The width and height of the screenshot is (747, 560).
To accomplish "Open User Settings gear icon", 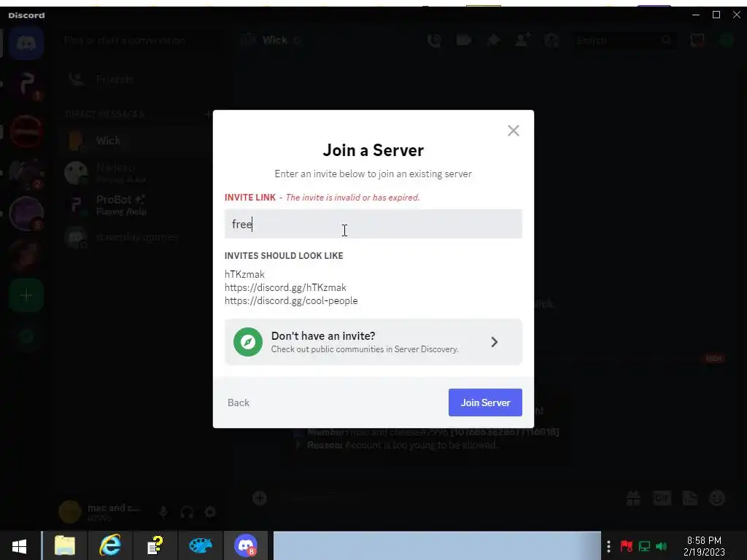I will coord(210,512).
